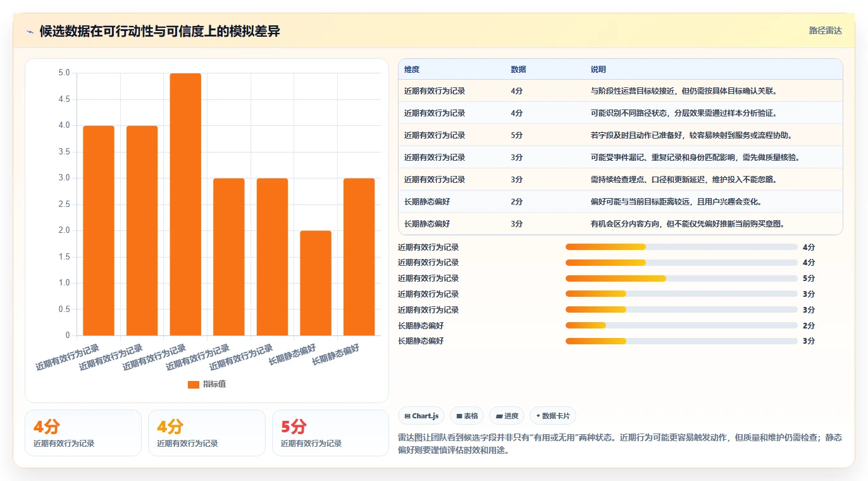Click the 数据卡片 chip

pos(553,416)
